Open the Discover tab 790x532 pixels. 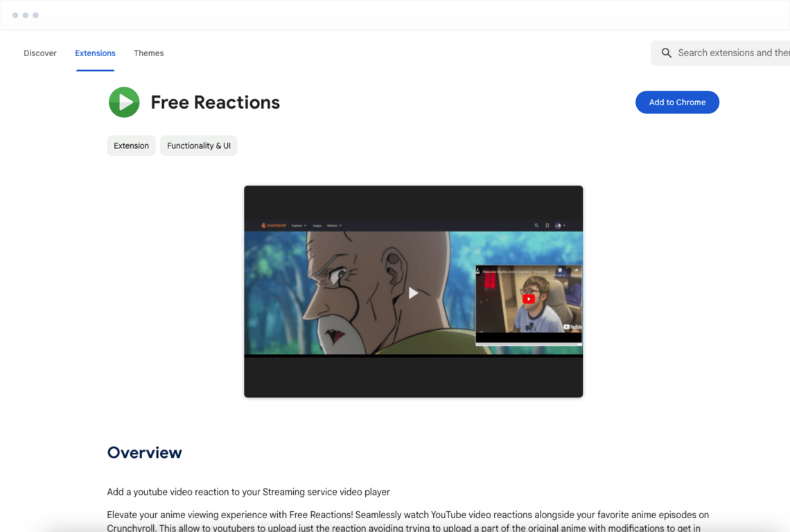pyautogui.click(x=39, y=53)
